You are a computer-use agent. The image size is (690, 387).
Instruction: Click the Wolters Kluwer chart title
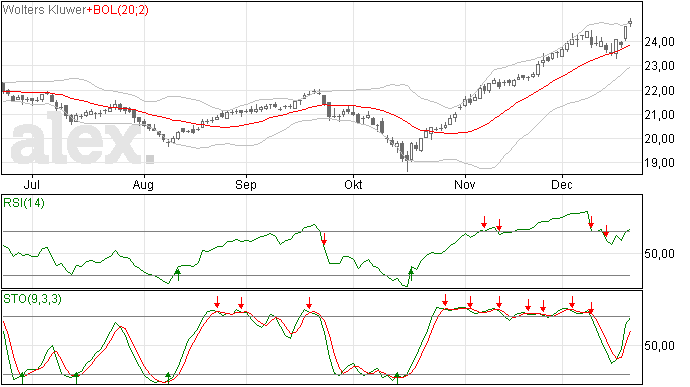(x=44, y=10)
